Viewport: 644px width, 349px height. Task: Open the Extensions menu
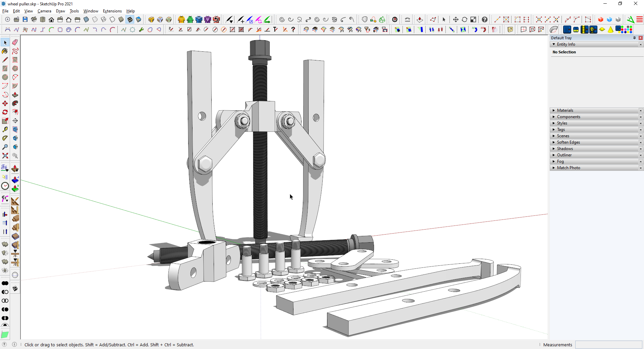pyautogui.click(x=112, y=11)
